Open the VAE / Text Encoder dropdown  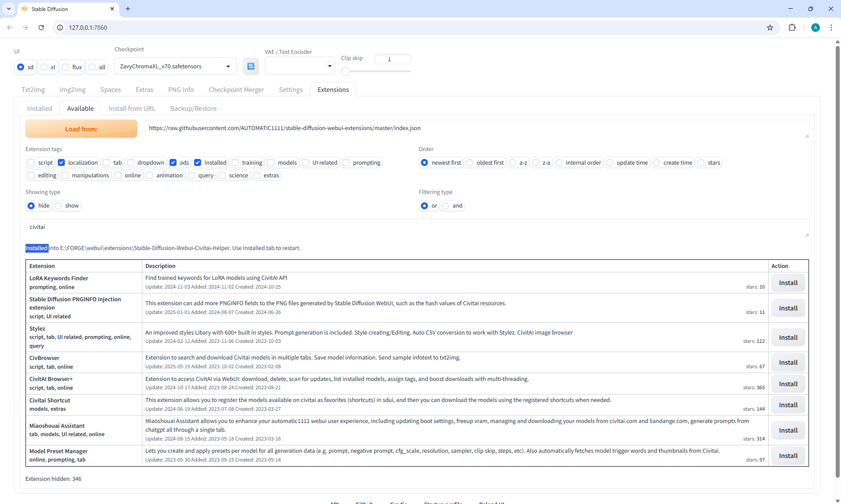pos(329,66)
